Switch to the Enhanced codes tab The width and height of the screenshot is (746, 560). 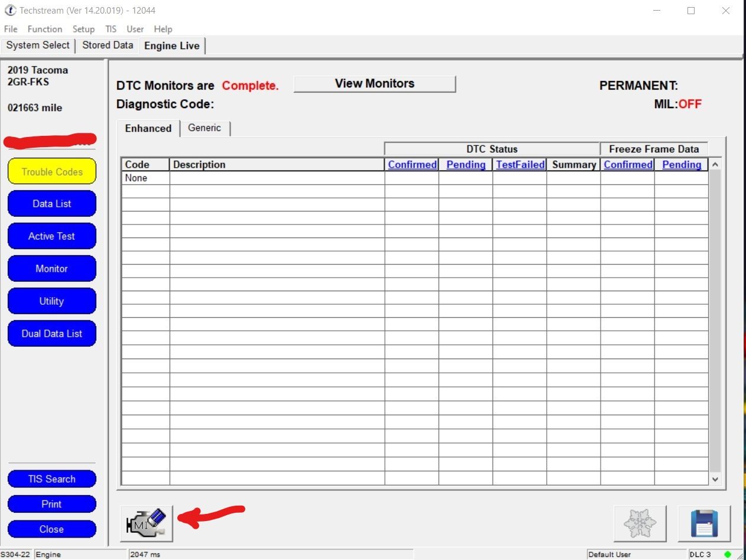[x=148, y=128]
